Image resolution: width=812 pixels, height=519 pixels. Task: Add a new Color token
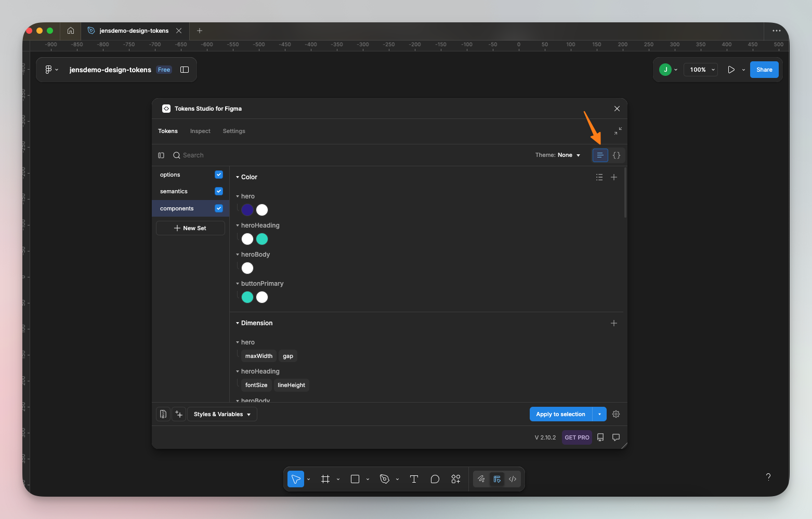coord(614,177)
